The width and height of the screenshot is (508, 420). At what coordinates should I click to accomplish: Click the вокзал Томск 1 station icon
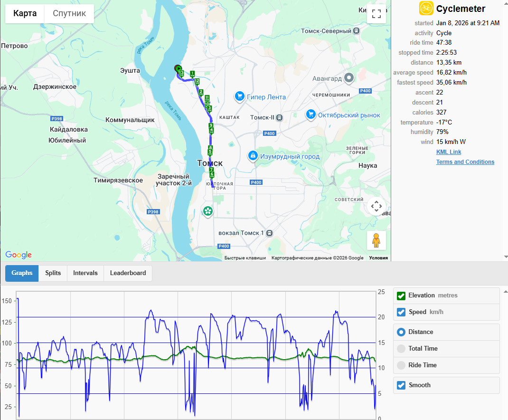(269, 233)
